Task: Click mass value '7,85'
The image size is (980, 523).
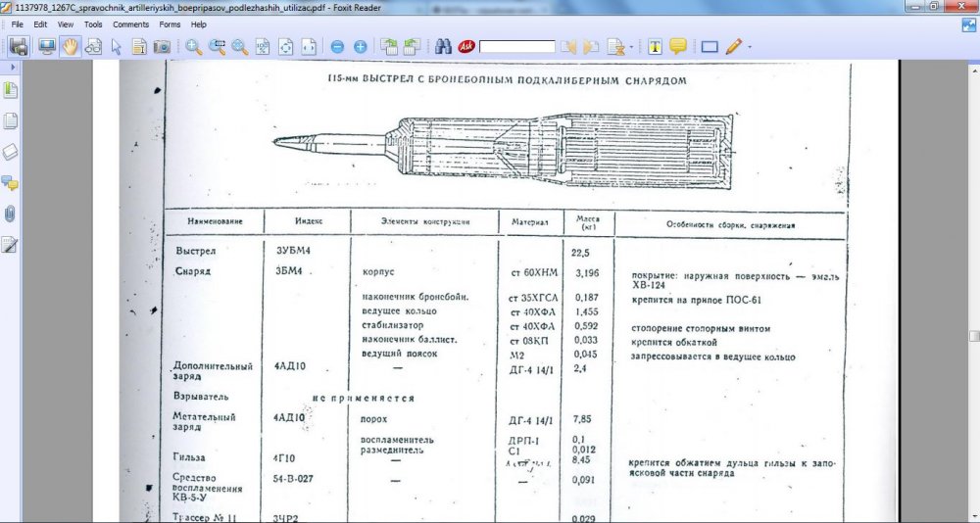Action: click(x=581, y=419)
